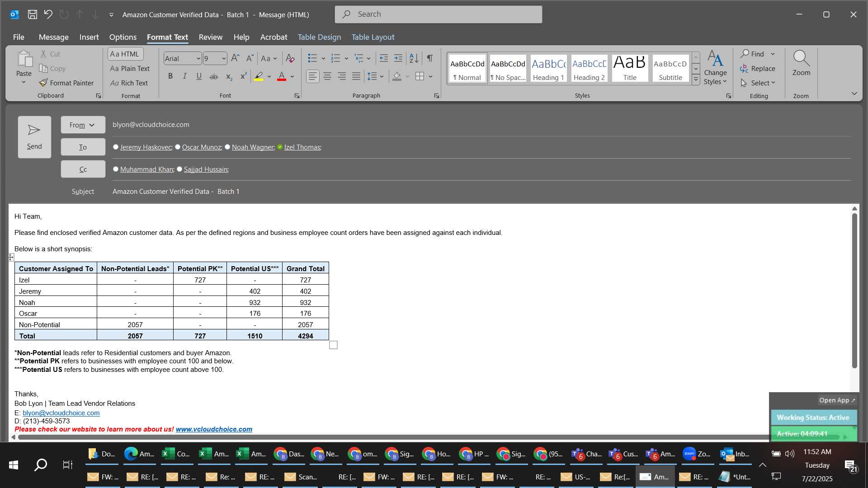This screenshot has height=488, width=868.
Task: Toggle Italic formatting
Action: pyautogui.click(x=184, y=76)
